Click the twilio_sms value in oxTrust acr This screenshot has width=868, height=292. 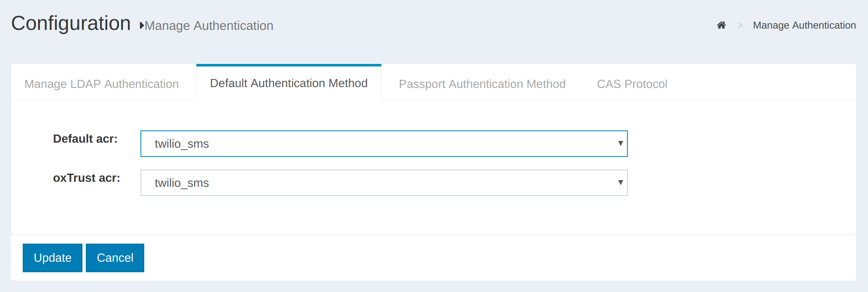pos(182,183)
